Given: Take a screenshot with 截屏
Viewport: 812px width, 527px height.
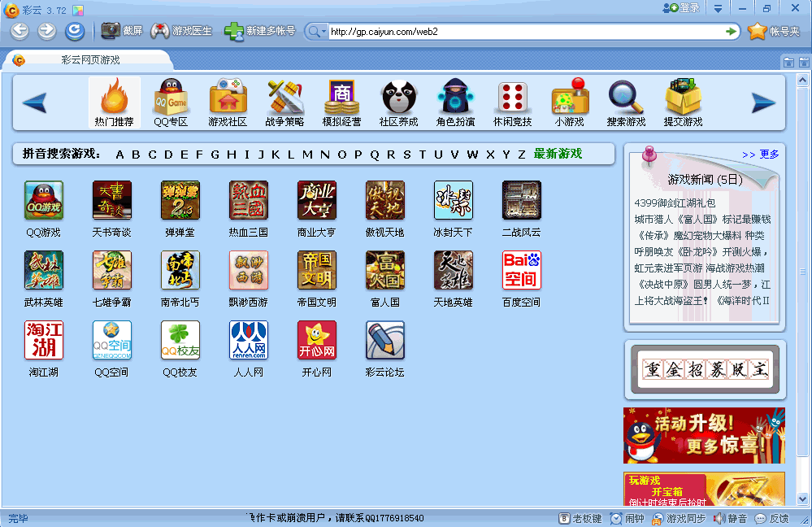Looking at the screenshot, I should (x=122, y=31).
